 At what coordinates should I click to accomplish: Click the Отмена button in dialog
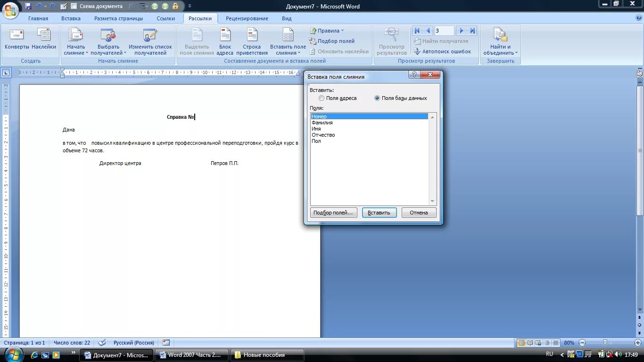[x=419, y=213]
